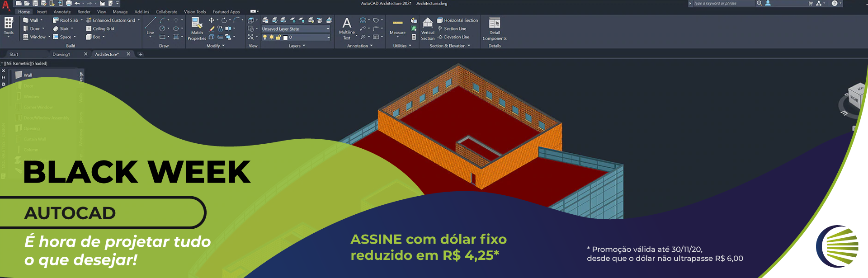Click the Horizontal Section button
This screenshot has width=868, height=278.
[x=458, y=20]
